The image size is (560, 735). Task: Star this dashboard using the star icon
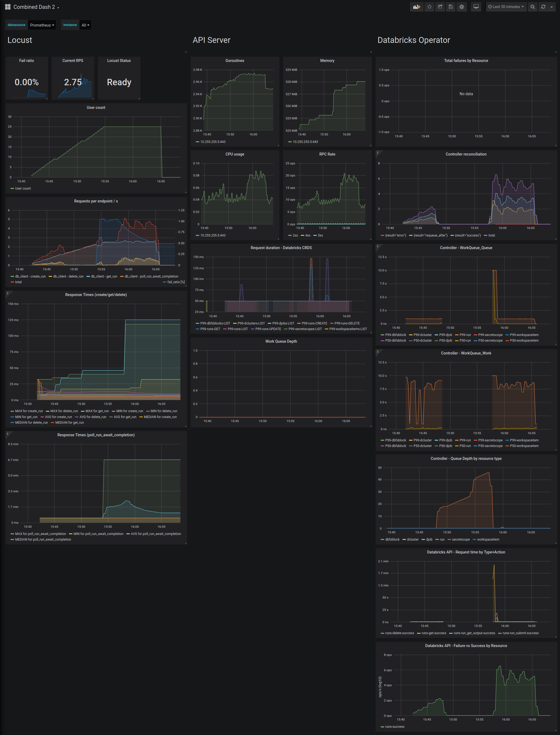point(429,7)
